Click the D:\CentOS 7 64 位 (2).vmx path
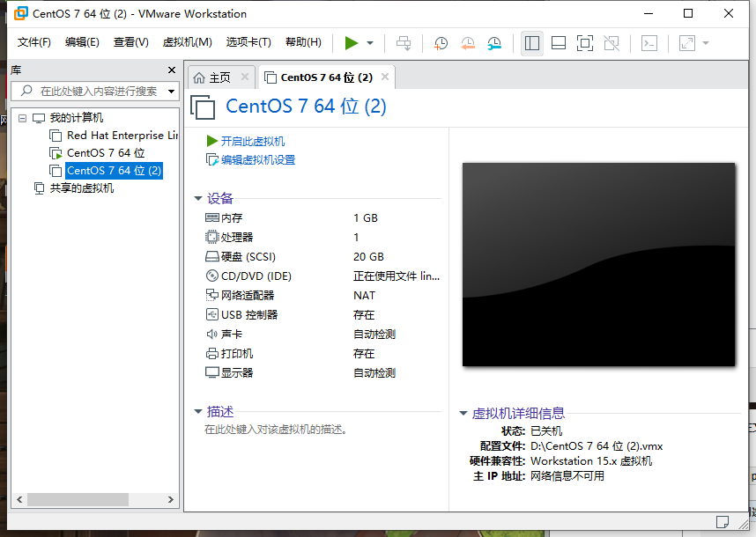This screenshot has height=537, width=756. [597, 446]
